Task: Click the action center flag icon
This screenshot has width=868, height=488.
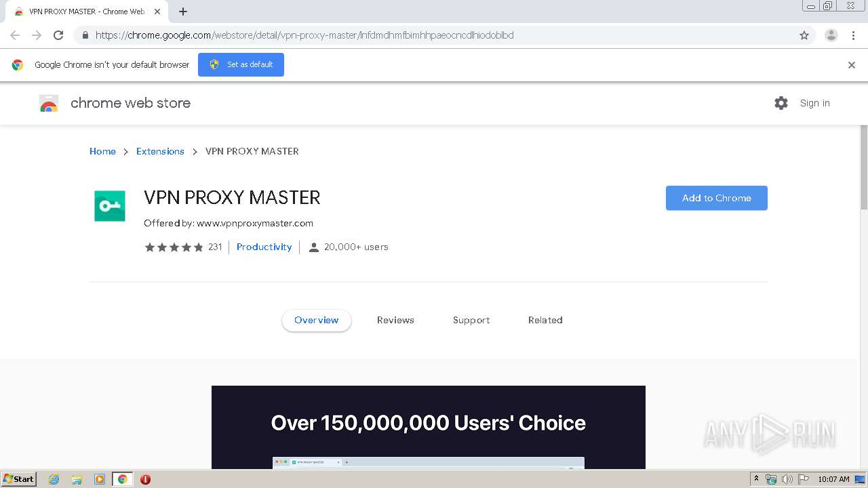Action: [804, 479]
